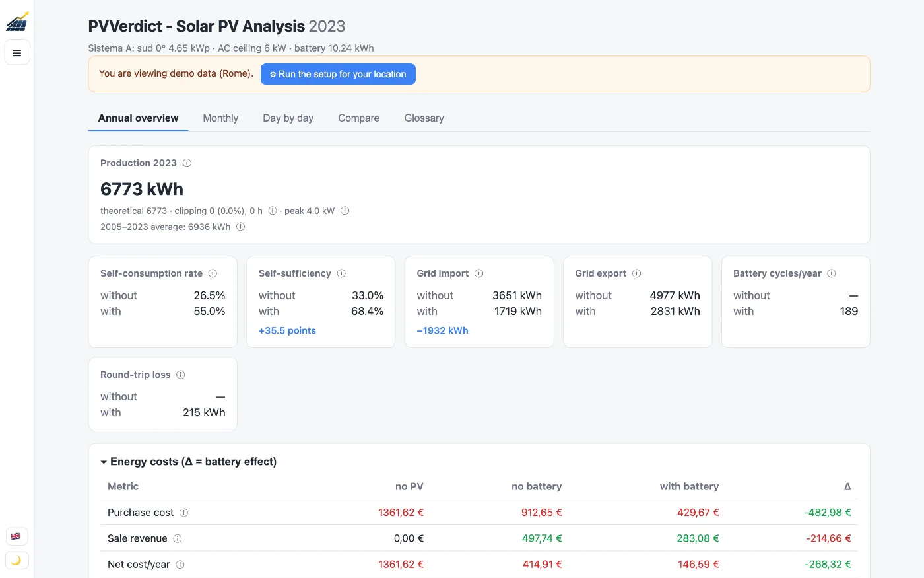Open Battery cycles/year info icon
The image size is (924, 578).
click(x=832, y=273)
